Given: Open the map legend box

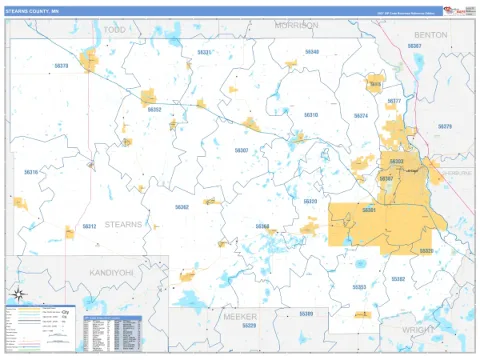Looking at the screenshot, I should [x=40, y=328].
